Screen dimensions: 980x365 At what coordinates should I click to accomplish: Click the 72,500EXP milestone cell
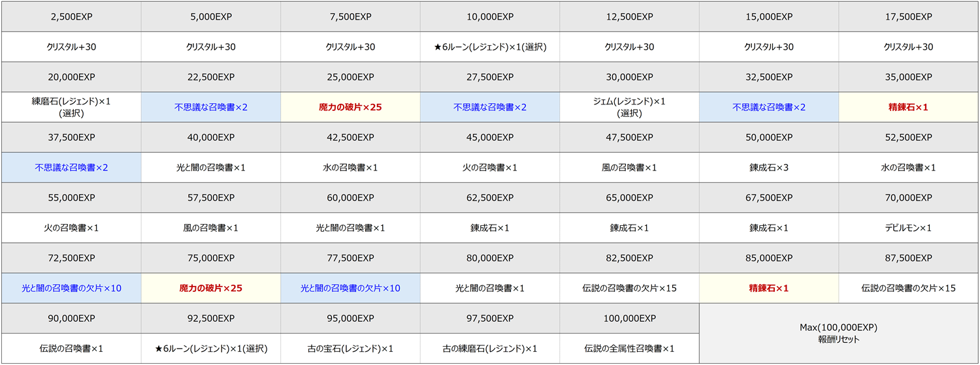coord(71,258)
